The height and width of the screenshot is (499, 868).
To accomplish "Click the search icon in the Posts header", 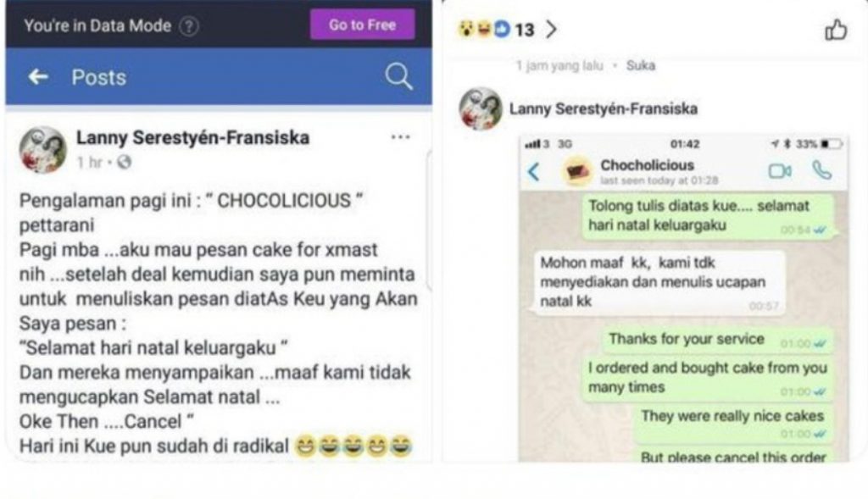I will [x=398, y=77].
